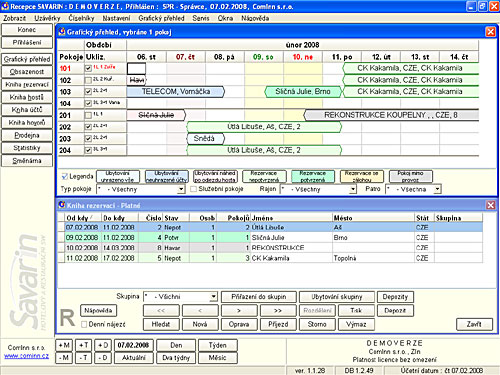Click the +M date shift button

click(x=64, y=345)
